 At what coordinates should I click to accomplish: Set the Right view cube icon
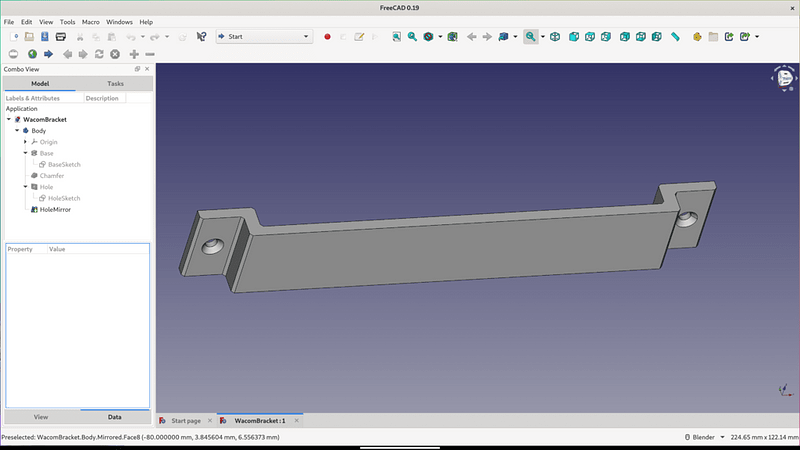(x=606, y=37)
